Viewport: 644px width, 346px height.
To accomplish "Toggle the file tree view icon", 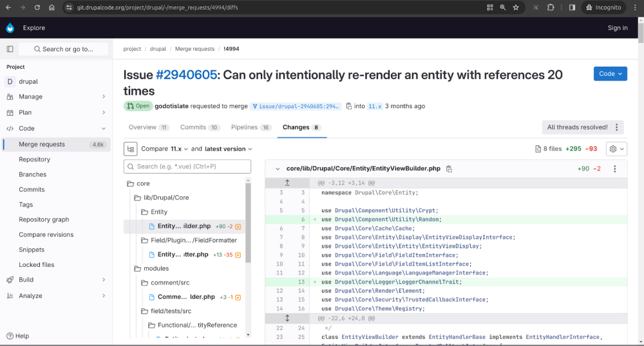I will tap(131, 149).
